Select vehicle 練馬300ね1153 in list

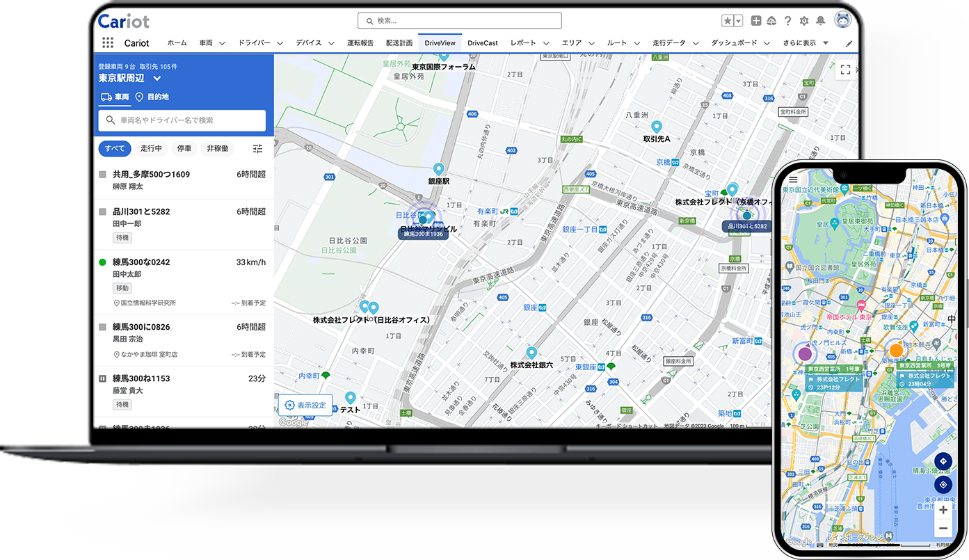click(182, 391)
